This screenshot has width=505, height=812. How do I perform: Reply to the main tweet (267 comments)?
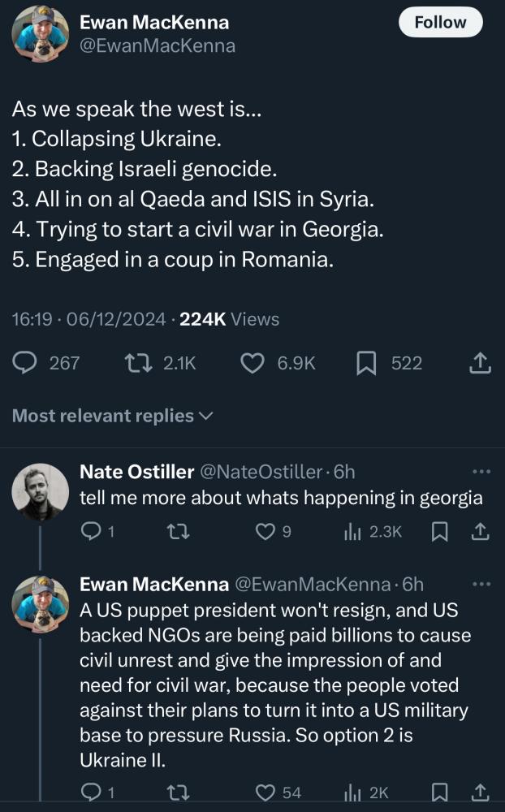click(x=28, y=363)
